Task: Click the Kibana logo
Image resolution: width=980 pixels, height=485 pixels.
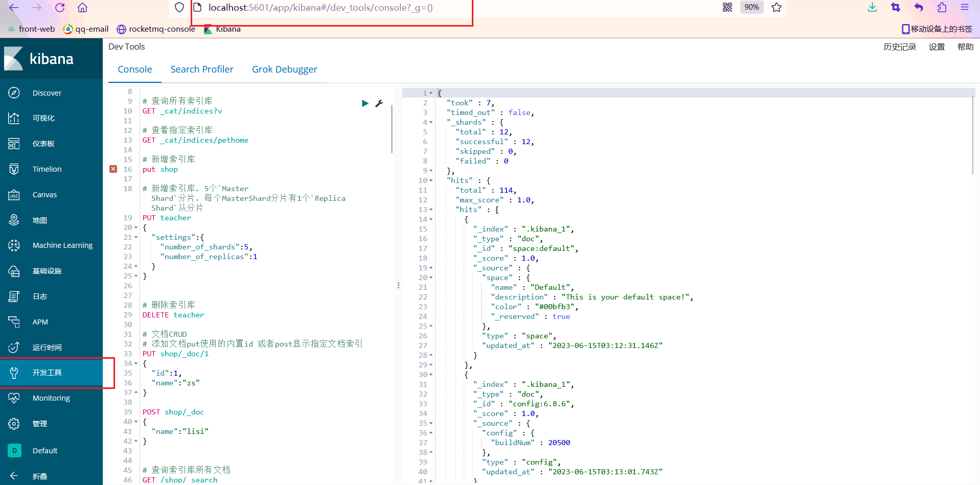Action: point(39,59)
